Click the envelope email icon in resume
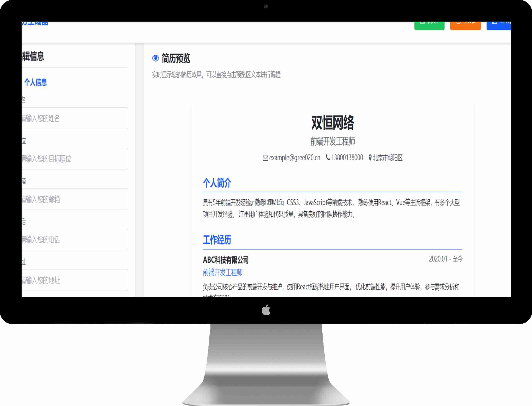The width and height of the screenshot is (532, 406). (x=265, y=158)
